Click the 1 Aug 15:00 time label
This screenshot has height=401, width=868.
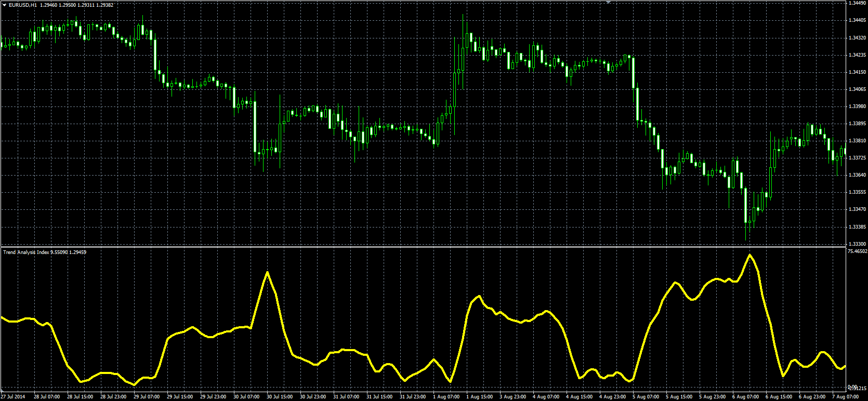[x=479, y=397]
